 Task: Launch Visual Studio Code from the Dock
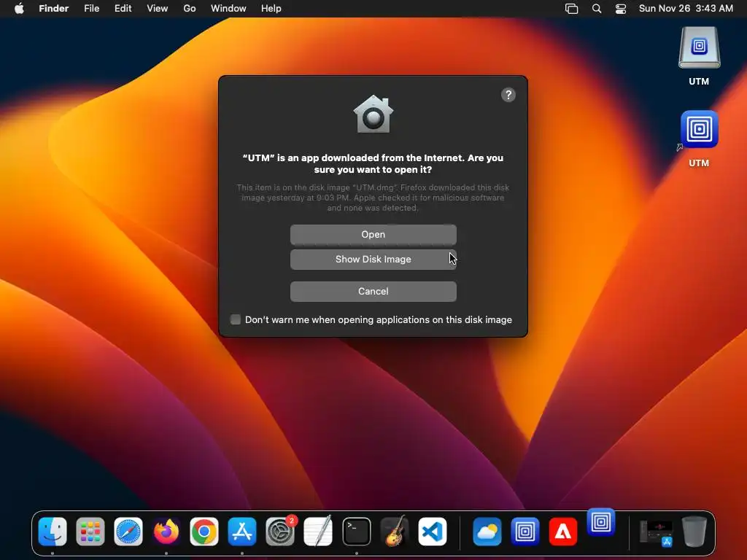[x=433, y=531]
